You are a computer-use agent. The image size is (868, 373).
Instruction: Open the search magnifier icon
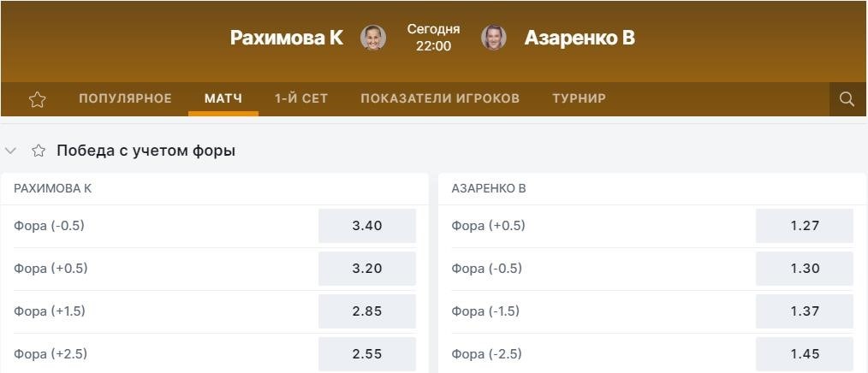[847, 99]
